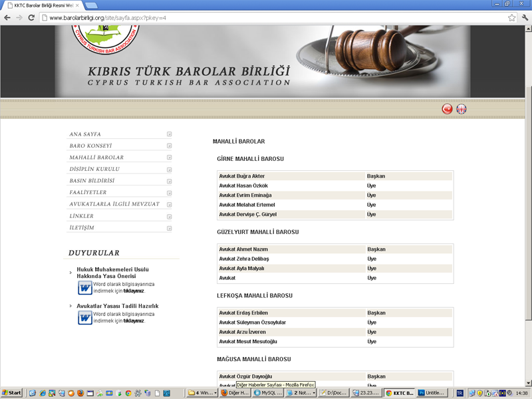
Task: Launch Internet Explorer from quick launch
Action: click(43, 393)
